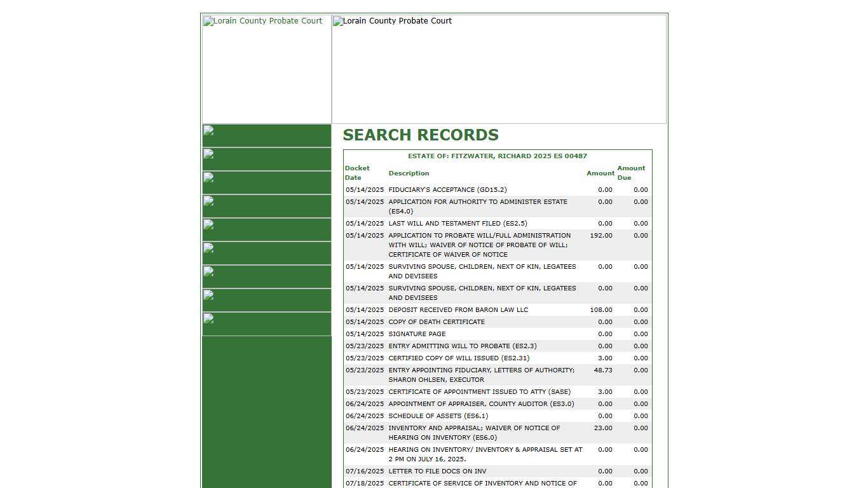Click the last green sidebar menu icon

tap(266, 323)
